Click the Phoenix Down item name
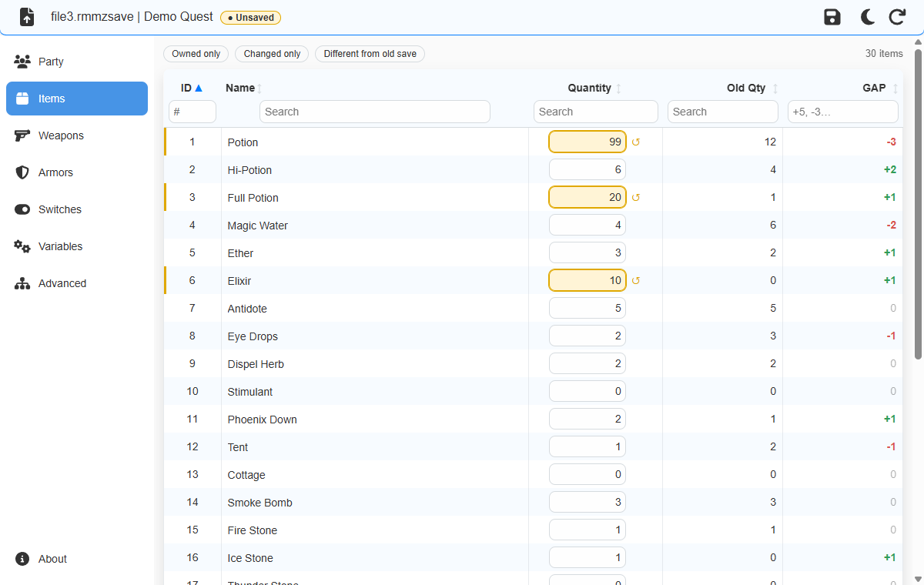The image size is (924, 585). point(262,420)
